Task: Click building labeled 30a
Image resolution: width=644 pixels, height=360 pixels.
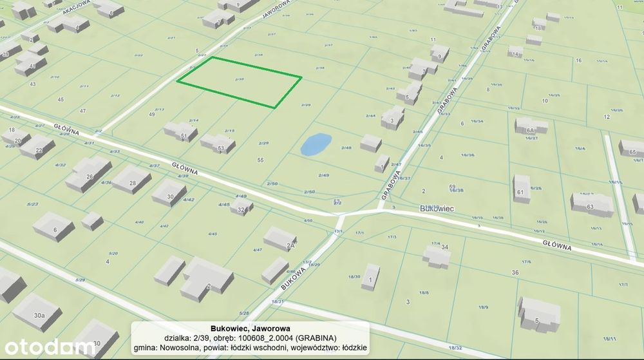Action: tap(37, 313)
